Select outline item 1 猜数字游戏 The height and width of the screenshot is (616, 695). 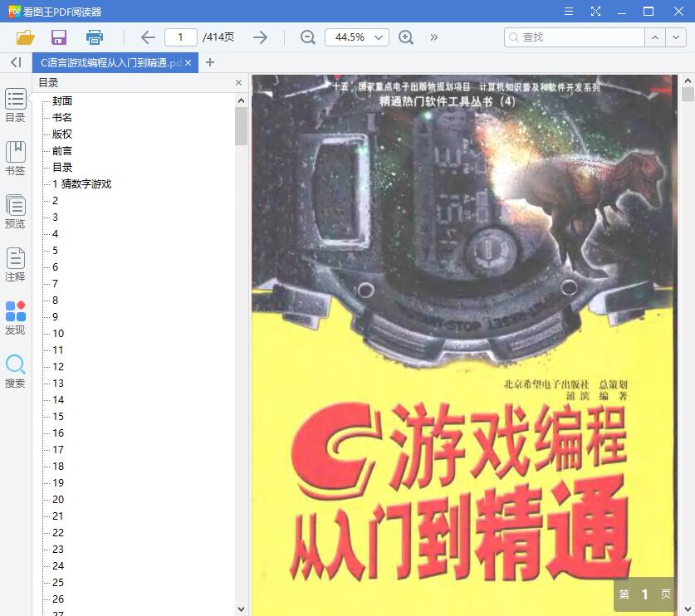82,184
